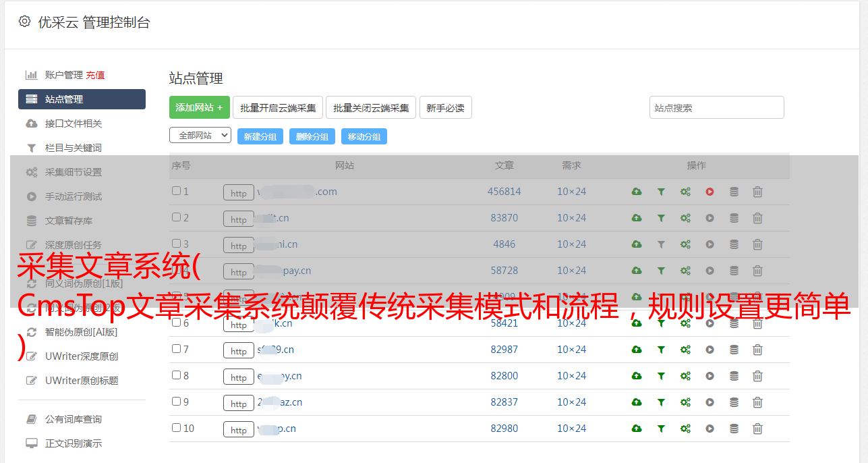Click the red play icon in row 1
Image resolution: width=868 pixels, height=463 pixels.
click(710, 192)
